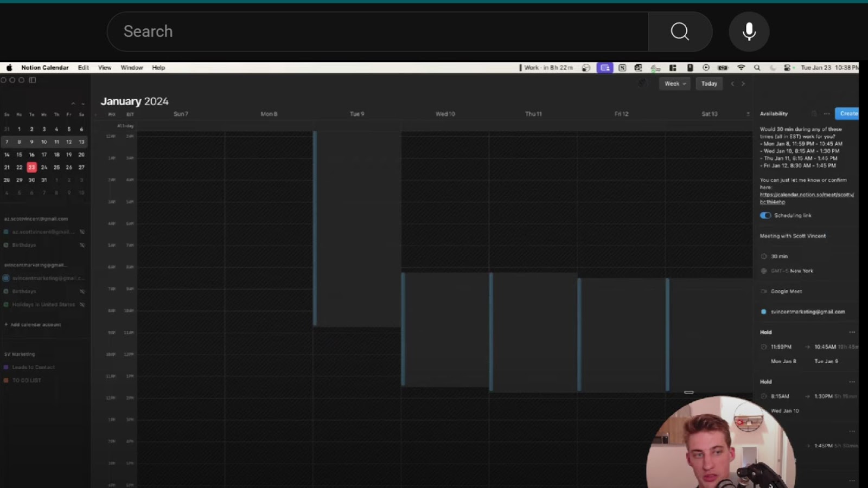Open Wi-Fi status in menu bar
868x488 pixels.
pyautogui.click(x=741, y=68)
